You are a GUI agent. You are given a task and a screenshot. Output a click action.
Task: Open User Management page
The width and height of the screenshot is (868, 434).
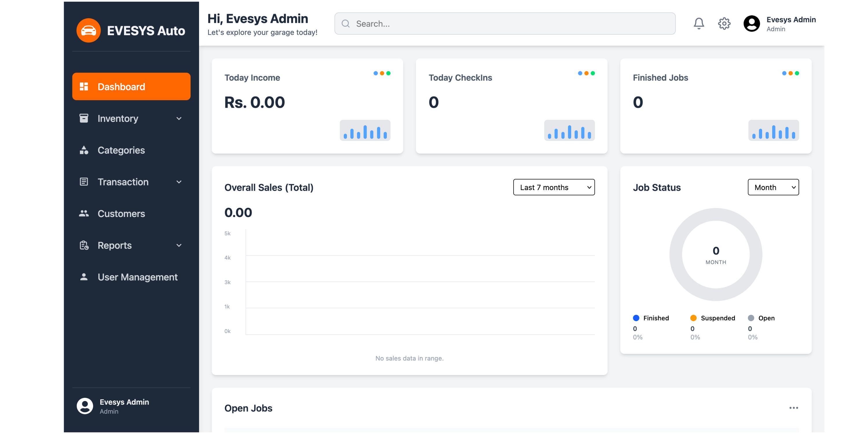click(137, 277)
